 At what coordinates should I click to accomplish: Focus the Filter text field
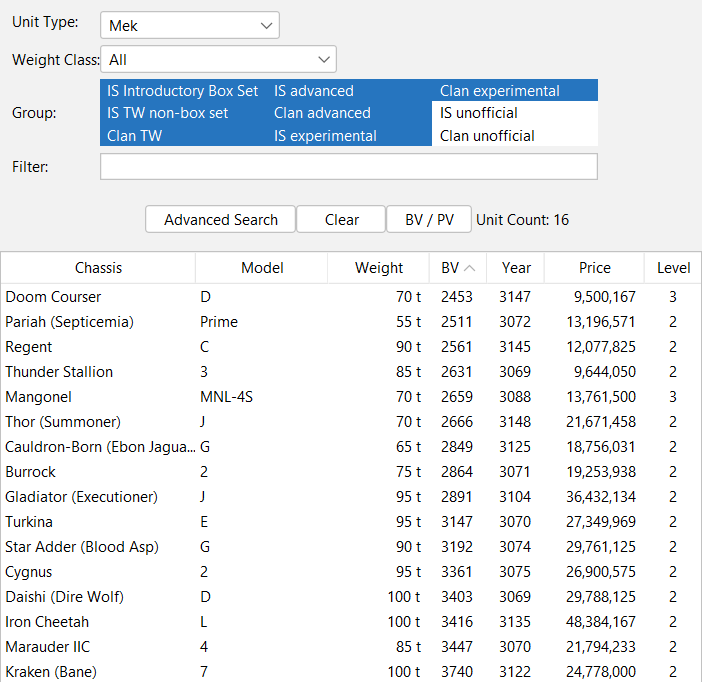tap(349, 167)
